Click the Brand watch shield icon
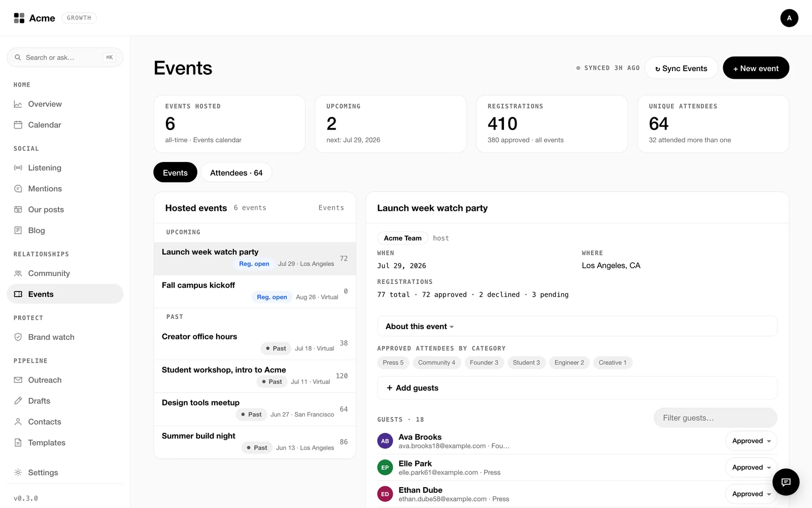Viewport: 812px width, 508px height. coord(18,337)
